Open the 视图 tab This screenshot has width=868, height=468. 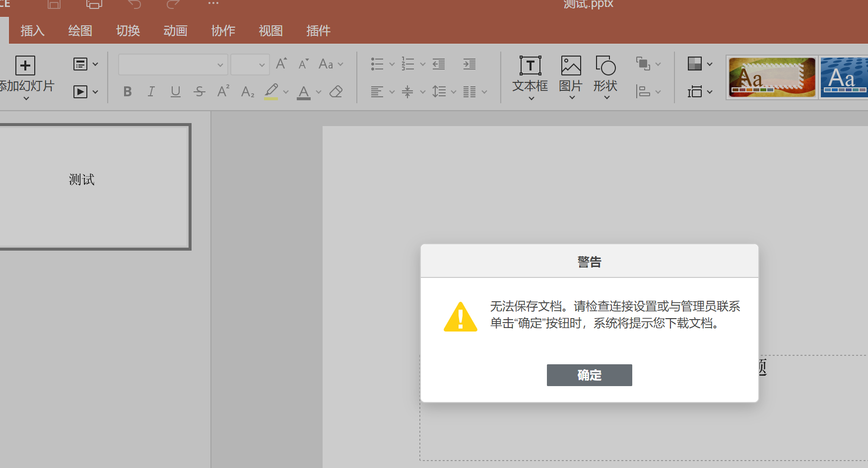click(x=270, y=31)
